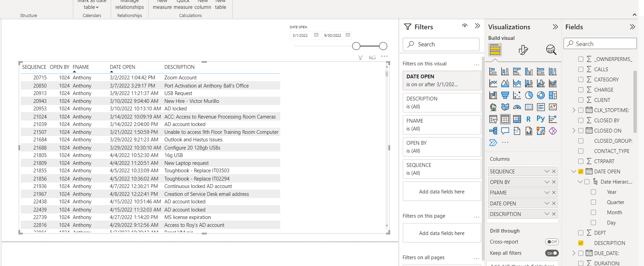Image resolution: width=644 pixels, height=266 pixels.
Task: Pick the scatter chart visualization
Action: click(x=517, y=95)
